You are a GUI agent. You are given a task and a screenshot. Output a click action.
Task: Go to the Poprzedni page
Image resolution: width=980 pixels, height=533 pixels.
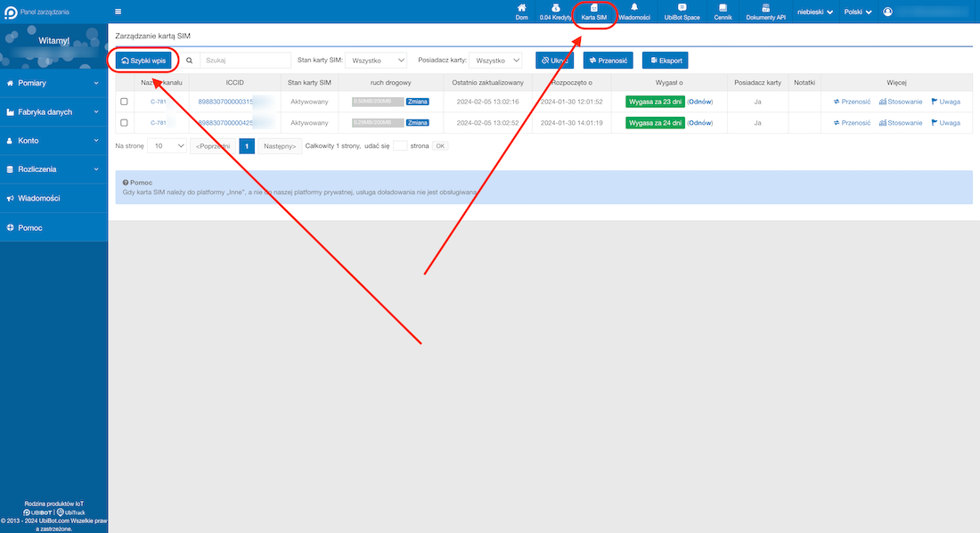point(213,146)
